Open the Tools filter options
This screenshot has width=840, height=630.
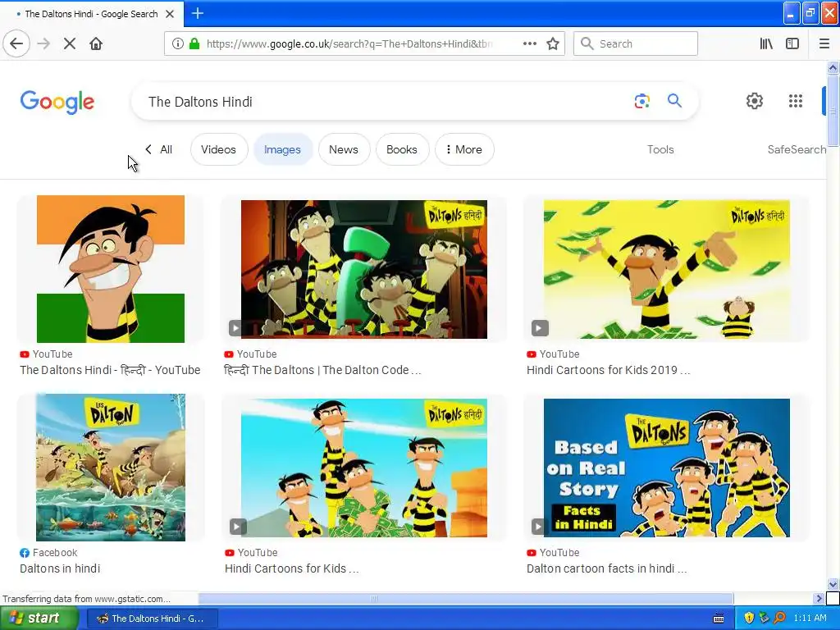coord(660,149)
